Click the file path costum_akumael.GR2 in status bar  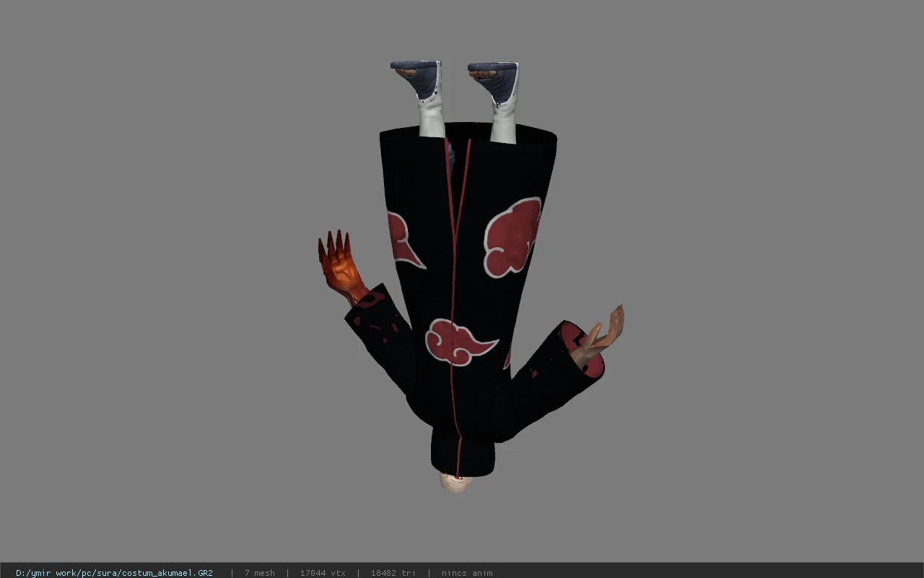click(114, 573)
